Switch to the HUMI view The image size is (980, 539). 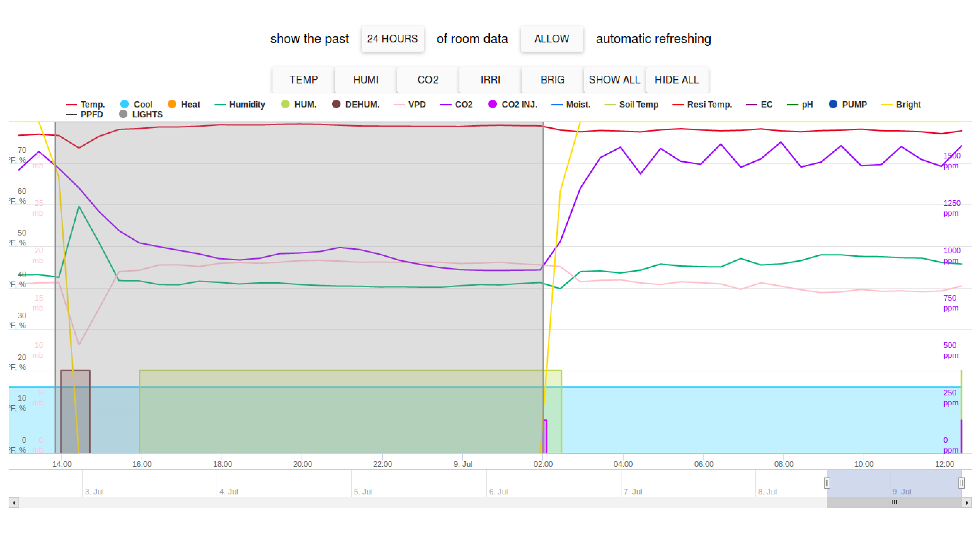click(365, 80)
